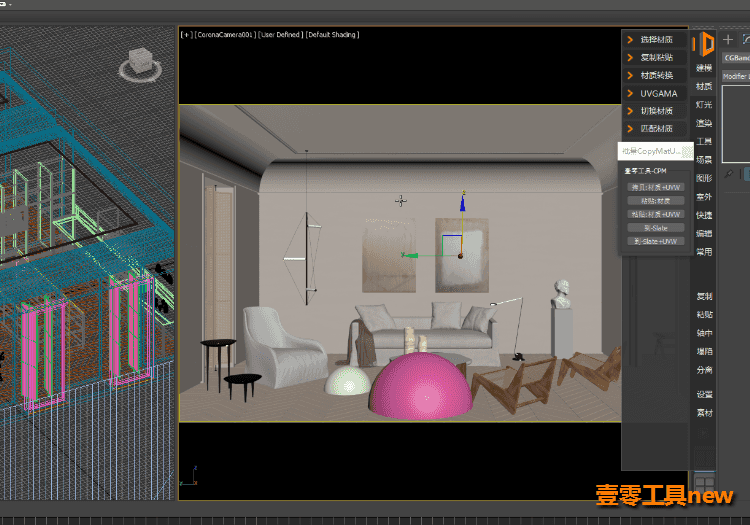The width and height of the screenshot is (750, 525).
Task: Click the 轴中 sidebar shortcut
Action: [705, 333]
